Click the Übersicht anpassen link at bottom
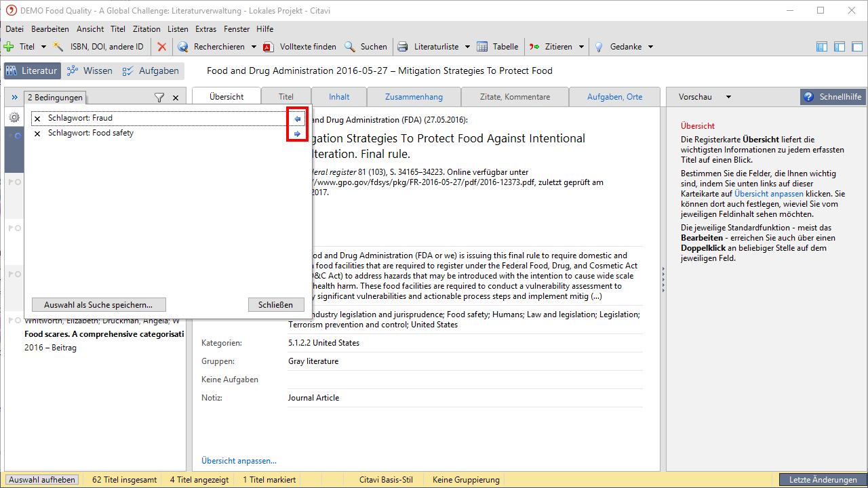The height and width of the screenshot is (488, 868). coord(239,461)
